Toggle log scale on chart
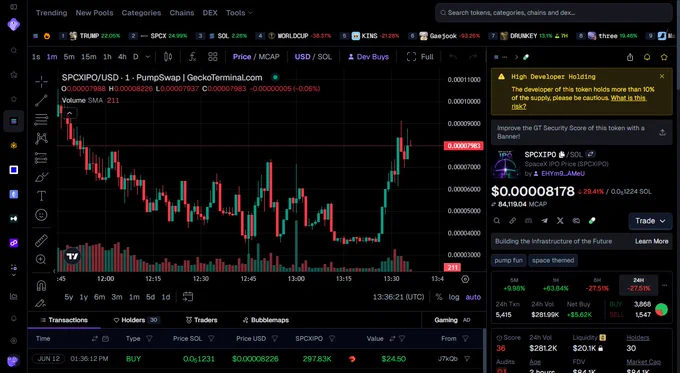Viewport: 680px width, 373px height. [x=454, y=297]
